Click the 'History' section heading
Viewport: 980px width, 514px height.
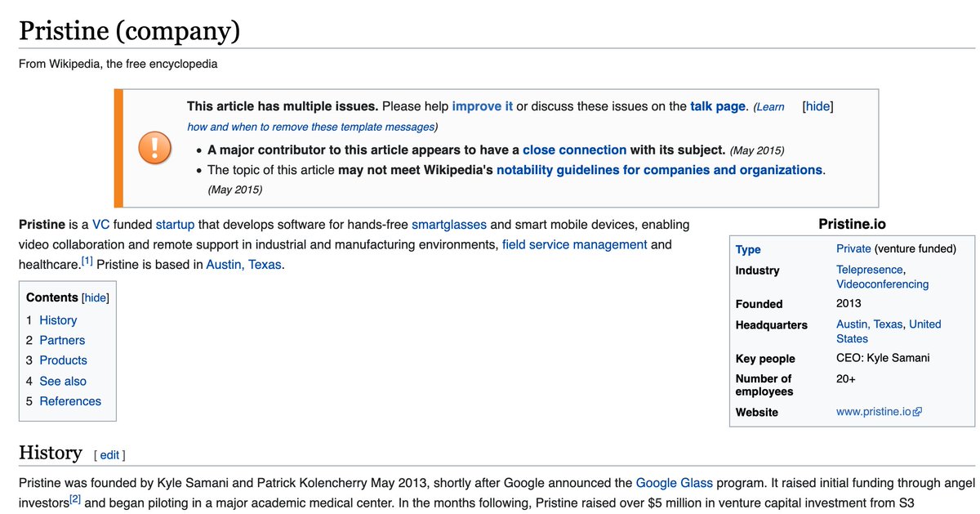pyautogui.click(x=51, y=453)
